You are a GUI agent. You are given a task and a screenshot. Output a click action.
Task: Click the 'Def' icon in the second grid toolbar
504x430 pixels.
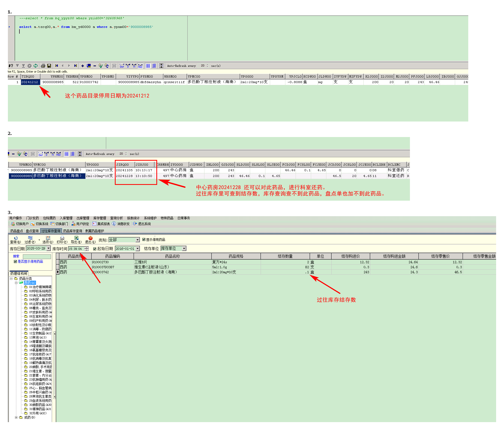coord(41,154)
